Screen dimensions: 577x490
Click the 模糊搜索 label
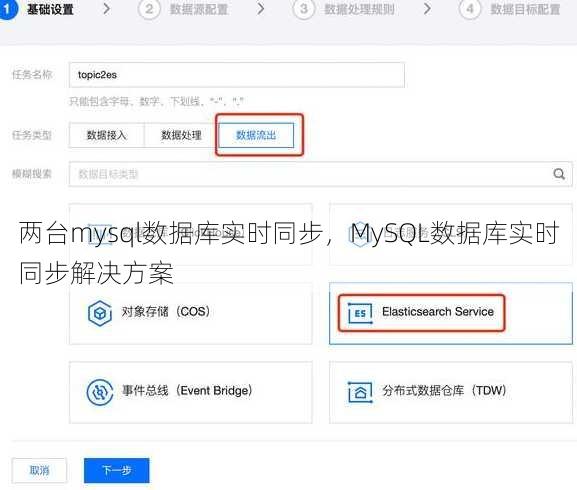(x=32, y=174)
